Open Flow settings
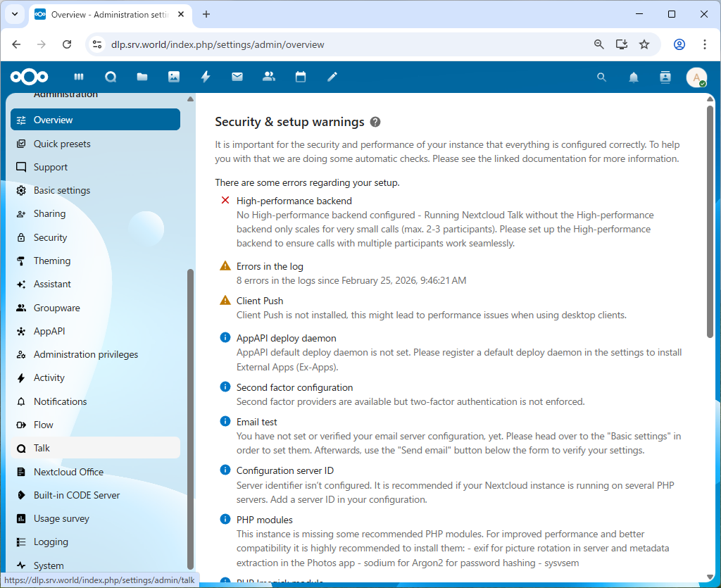721x588 pixels. point(95,425)
